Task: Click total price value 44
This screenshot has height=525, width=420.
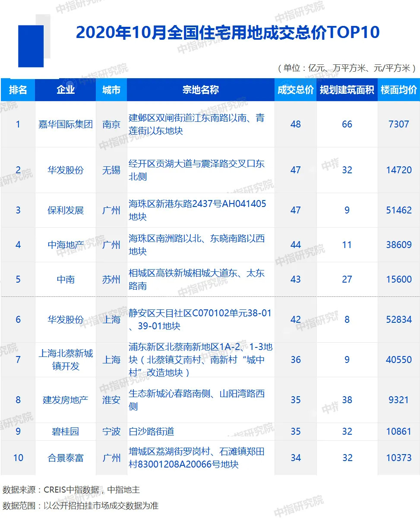Action: [x=296, y=245]
